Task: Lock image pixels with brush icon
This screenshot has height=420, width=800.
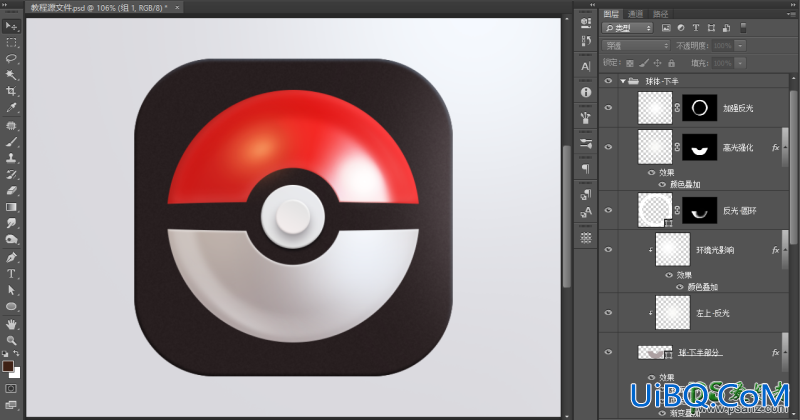Action: click(x=644, y=63)
